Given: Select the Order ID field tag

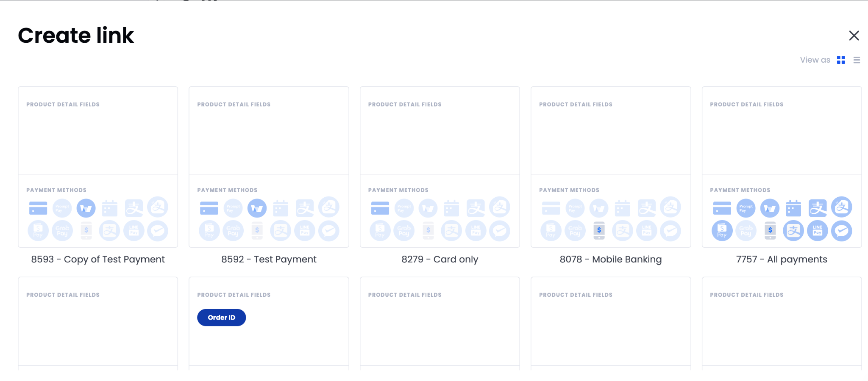Looking at the screenshot, I should [221, 317].
